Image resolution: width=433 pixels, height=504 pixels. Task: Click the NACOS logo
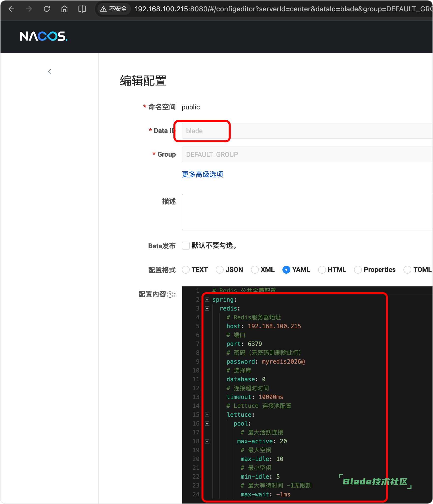pyautogui.click(x=44, y=36)
